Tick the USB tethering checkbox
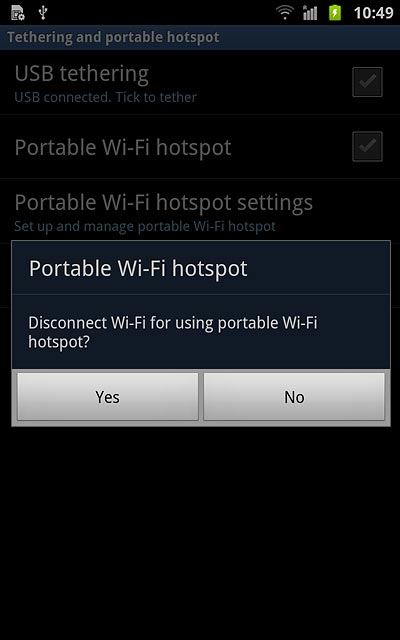The image size is (400, 640). click(x=367, y=82)
